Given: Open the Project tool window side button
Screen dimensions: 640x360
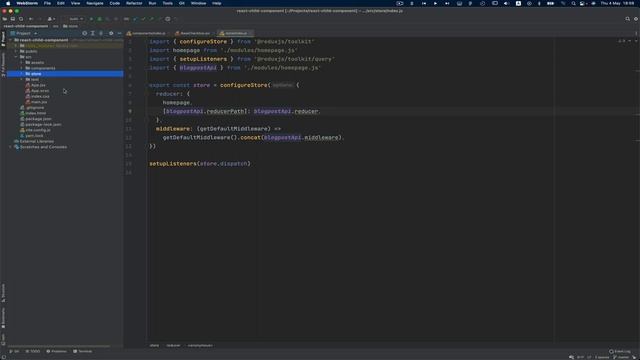Looking at the screenshot, I should pos(3,38).
